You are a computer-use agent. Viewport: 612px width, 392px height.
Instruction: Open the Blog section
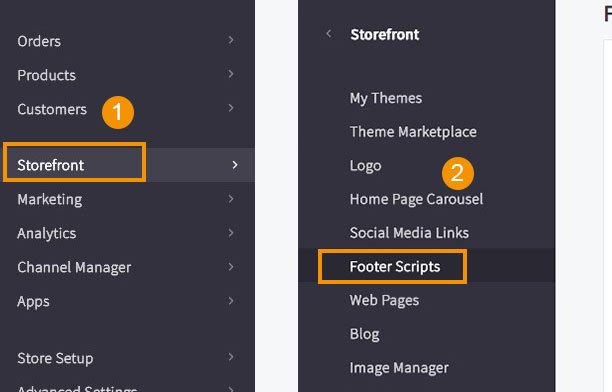tap(365, 334)
